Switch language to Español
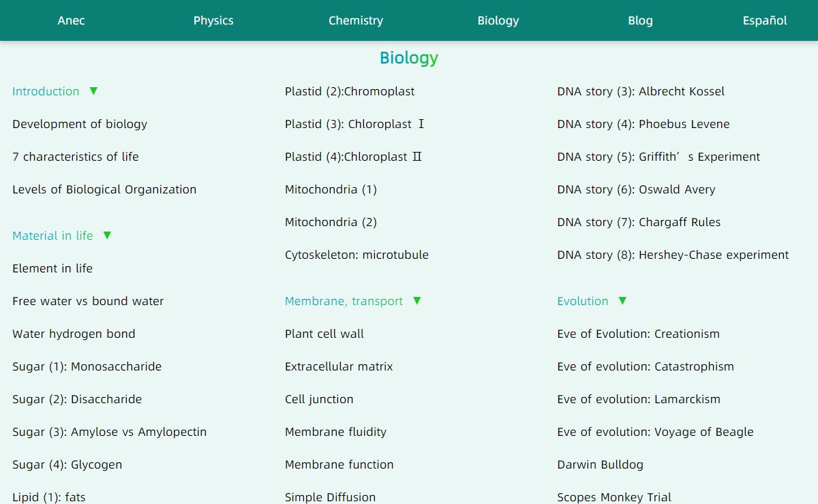Screen dimensions: 818x504 click(x=765, y=20)
